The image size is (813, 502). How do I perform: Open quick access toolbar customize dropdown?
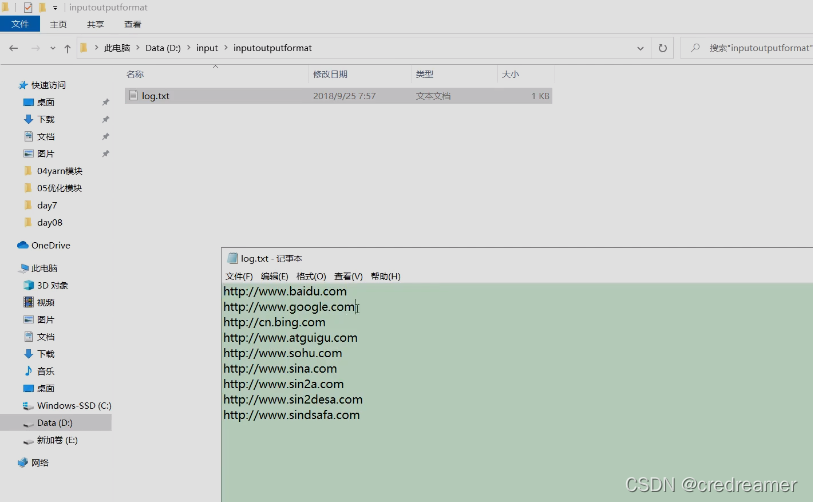click(55, 8)
